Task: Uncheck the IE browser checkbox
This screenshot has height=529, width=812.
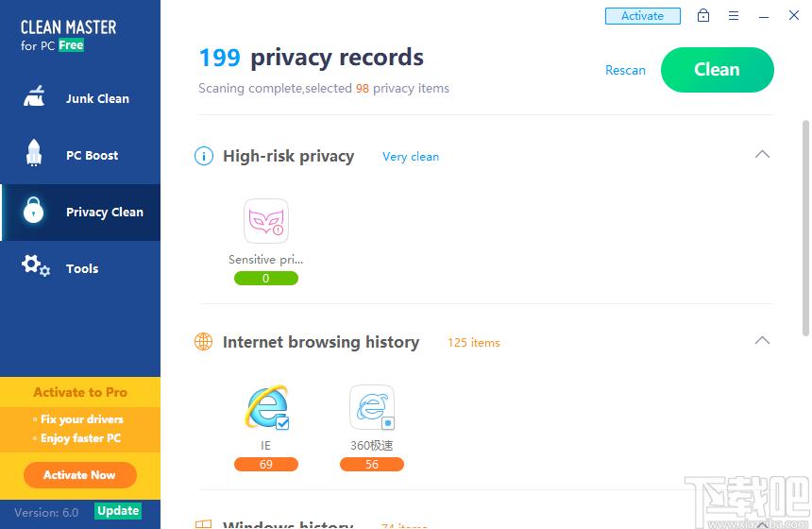Action: coord(282,422)
